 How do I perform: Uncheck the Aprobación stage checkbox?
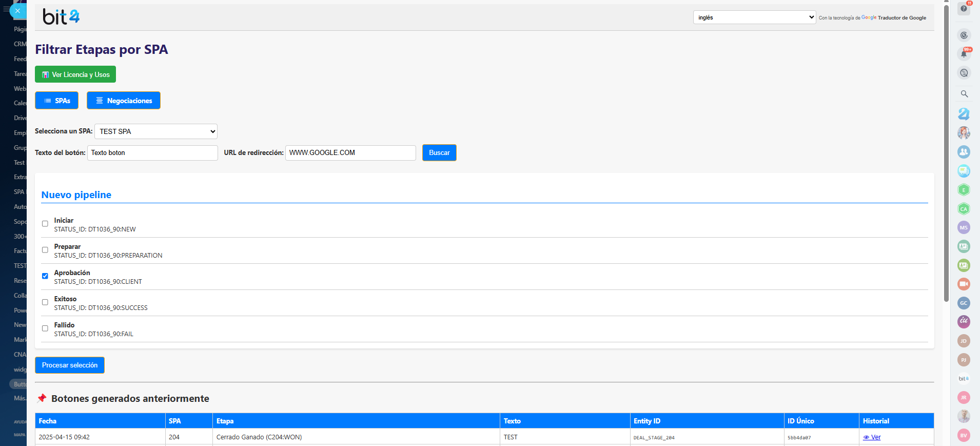tap(45, 276)
